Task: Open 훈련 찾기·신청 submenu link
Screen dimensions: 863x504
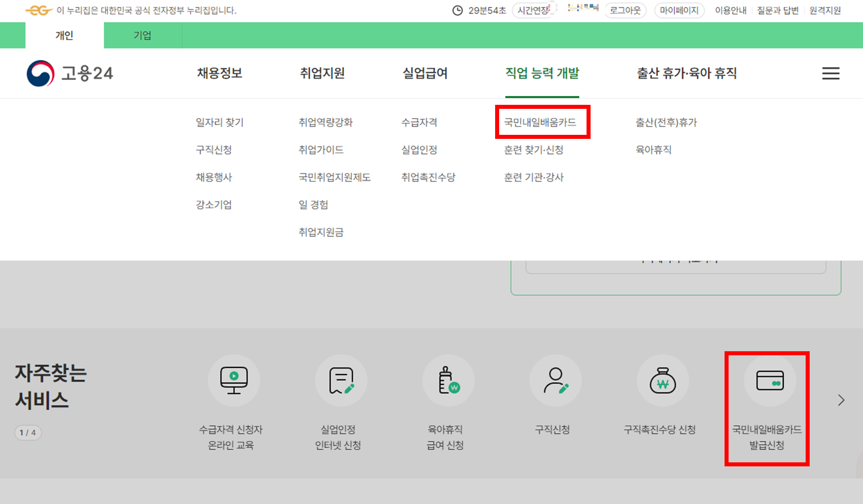Action: point(533,150)
